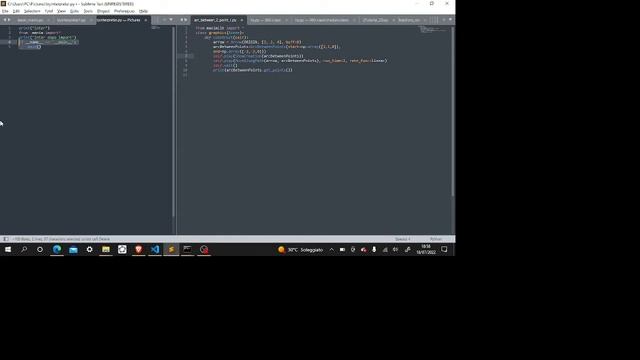The width and height of the screenshot is (640, 360).
Task: Open the View menu
Action: click(x=61, y=11)
